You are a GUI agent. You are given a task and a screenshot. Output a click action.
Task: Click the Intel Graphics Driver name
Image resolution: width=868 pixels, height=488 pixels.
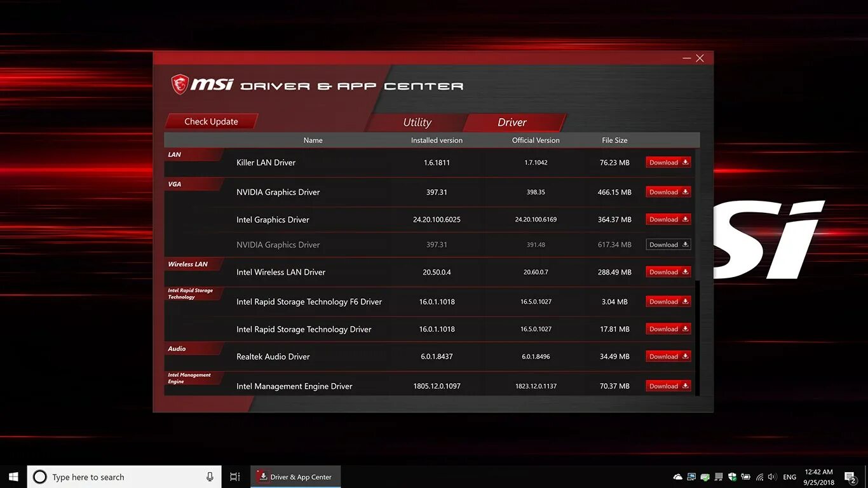(273, 220)
